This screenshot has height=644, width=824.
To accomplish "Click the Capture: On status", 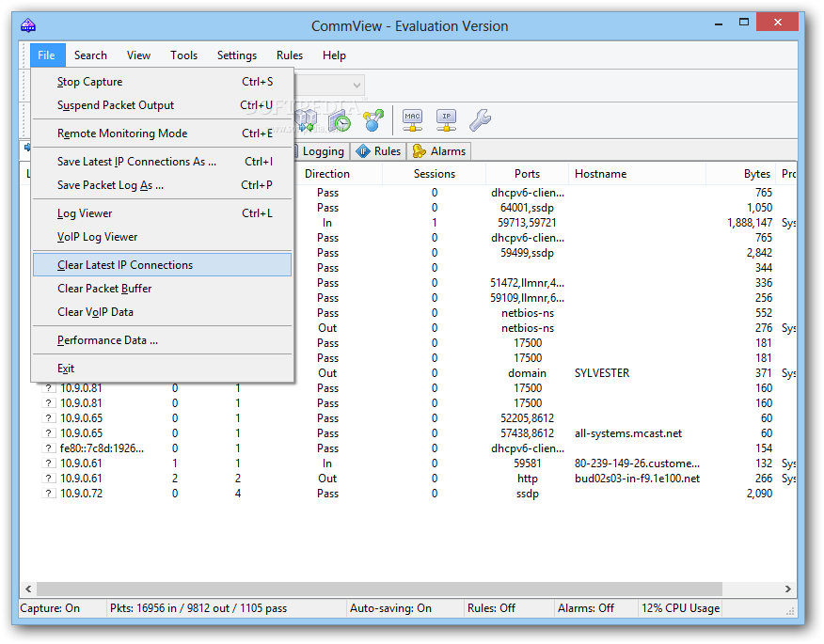I will 50,608.
